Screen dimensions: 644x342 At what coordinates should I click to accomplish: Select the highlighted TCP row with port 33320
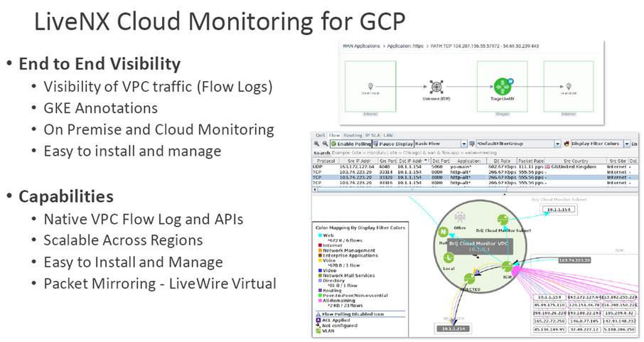pos(475,177)
